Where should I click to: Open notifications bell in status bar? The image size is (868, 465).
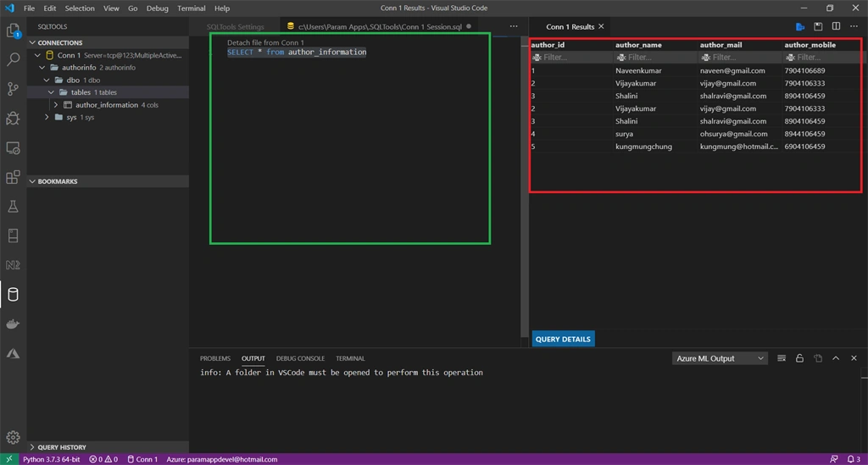click(854, 459)
